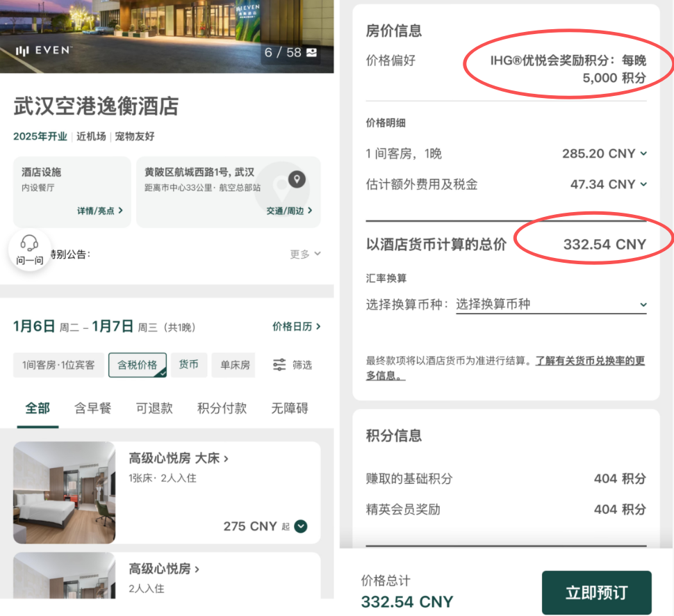Expand the 更多 announcement section

pyautogui.click(x=305, y=254)
